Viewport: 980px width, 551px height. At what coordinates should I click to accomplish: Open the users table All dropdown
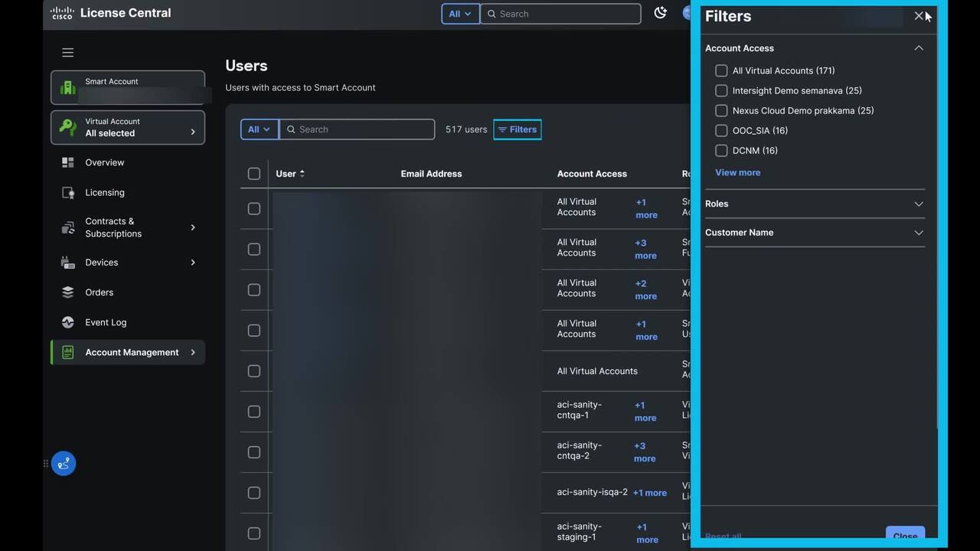(260, 129)
